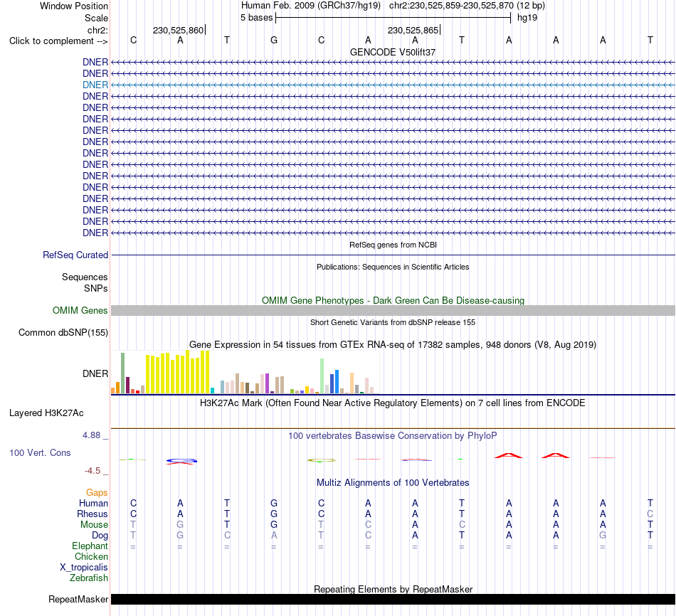
Task: Click the Scale label in the ruler
Action: pyautogui.click(x=96, y=18)
